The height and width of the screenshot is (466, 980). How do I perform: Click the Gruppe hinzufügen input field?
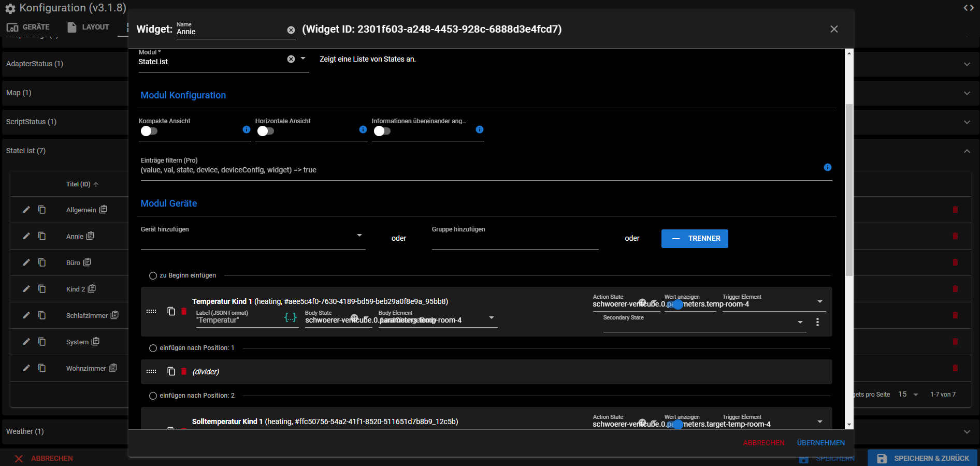click(x=515, y=238)
